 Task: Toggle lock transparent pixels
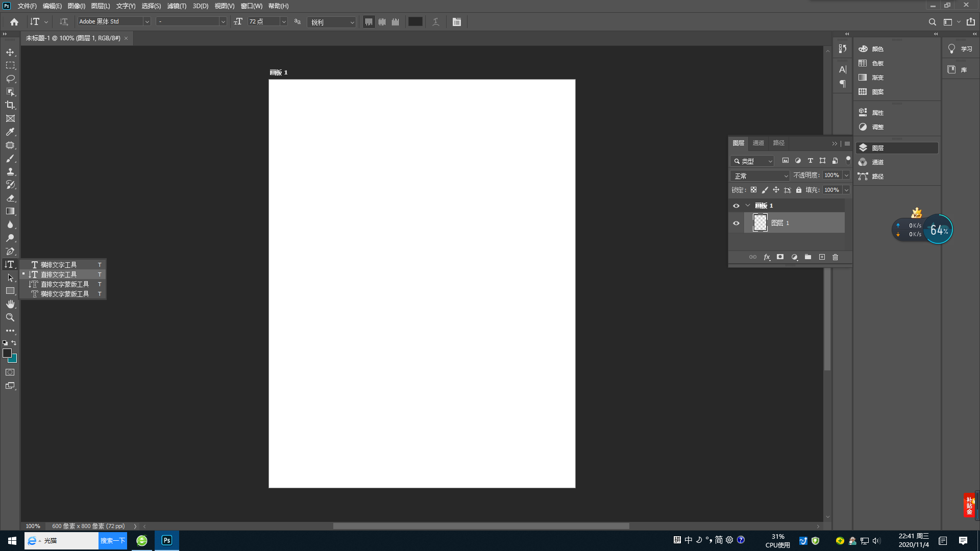[x=753, y=190]
